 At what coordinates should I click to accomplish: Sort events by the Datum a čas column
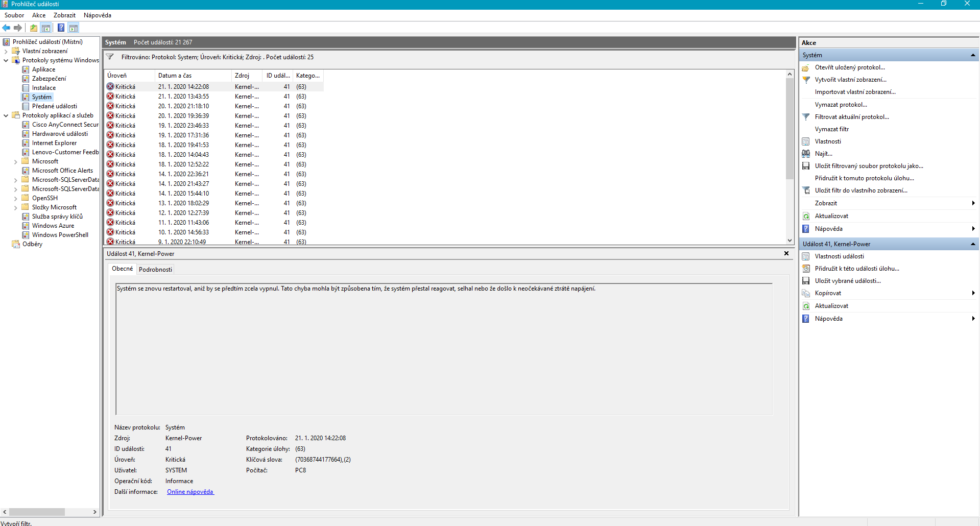pos(193,76)
